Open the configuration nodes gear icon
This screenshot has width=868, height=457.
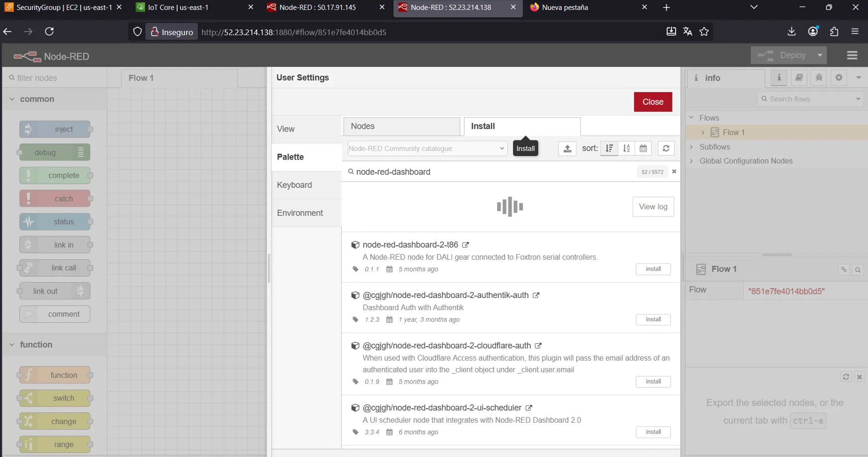tap(839, 77)
